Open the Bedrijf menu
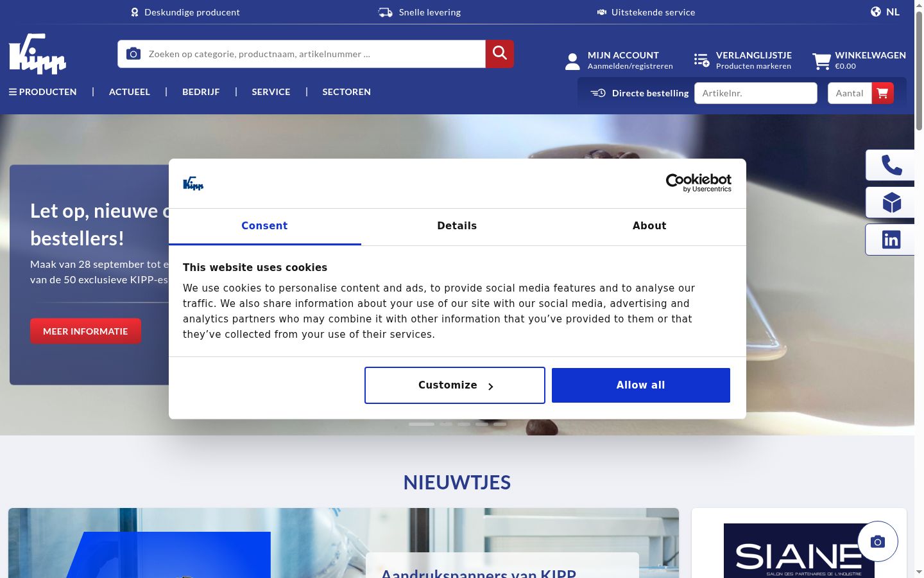 click(201, 92)
